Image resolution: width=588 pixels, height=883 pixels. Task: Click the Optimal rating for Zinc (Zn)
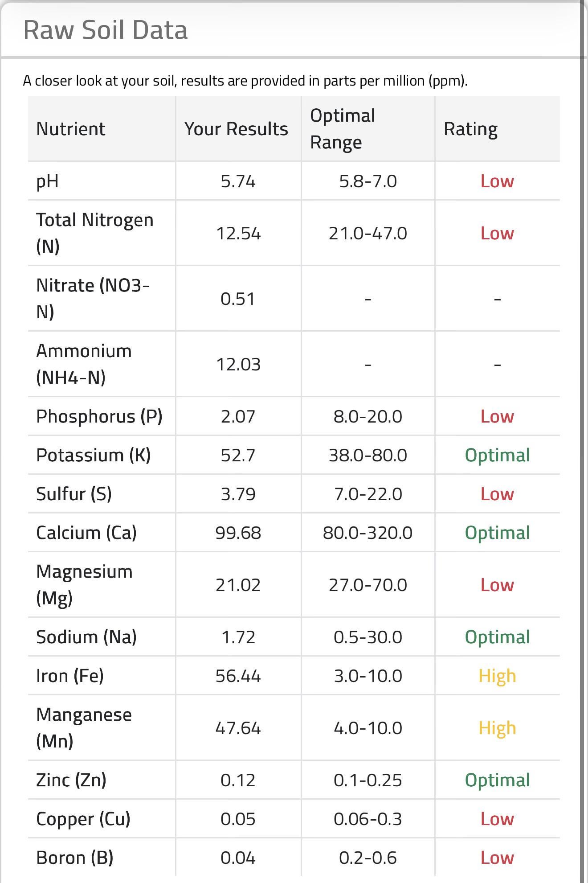pos(497,780)
